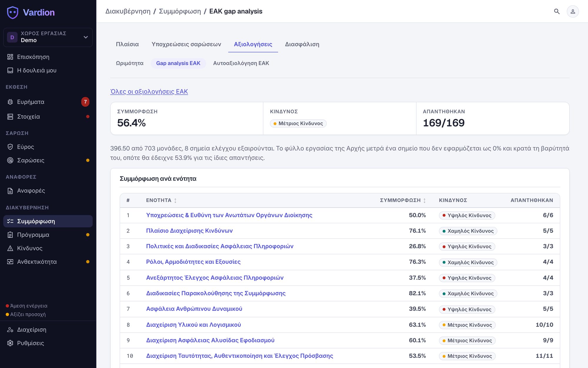Screen dimensions: 588x368
Task: Open the Διασφάλιση tab
Action: tap(302, 44)
